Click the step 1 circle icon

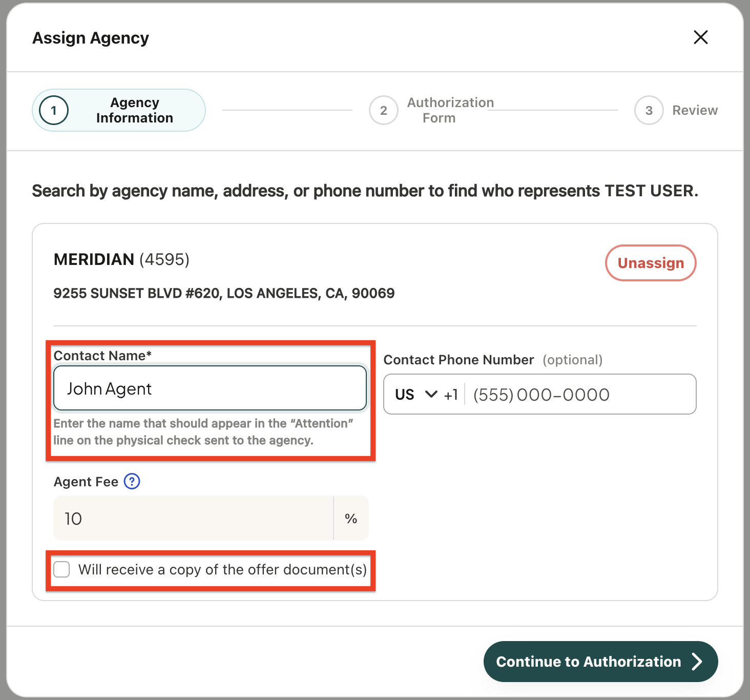click(54, 110)
